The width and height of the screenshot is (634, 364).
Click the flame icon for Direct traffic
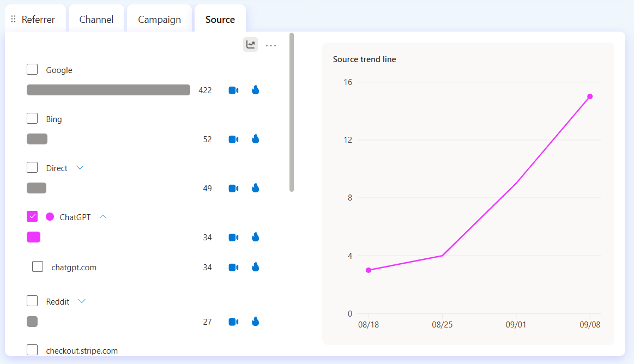pos(255,188)
